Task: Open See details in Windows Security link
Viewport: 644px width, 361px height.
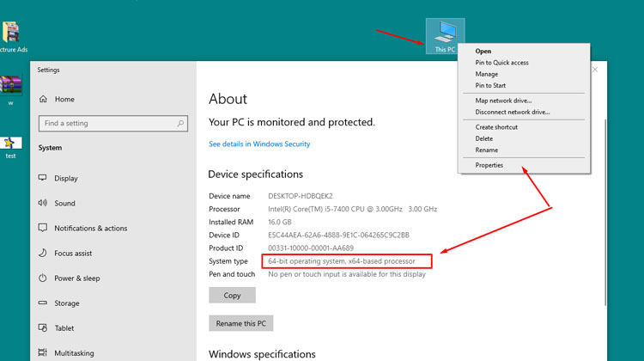Action: point(259,144)
